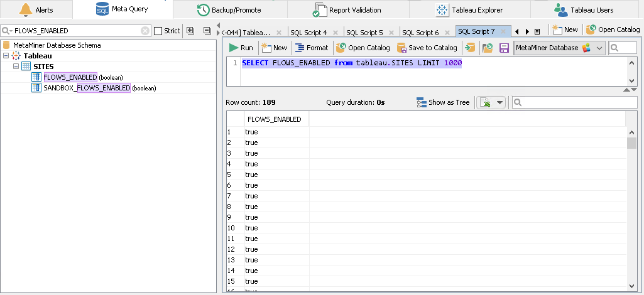Select the SQL Script 4 tab
Image resolution: width=644 pixels, height=295 pixels.
pyautogui.click(x=308, y=32)
